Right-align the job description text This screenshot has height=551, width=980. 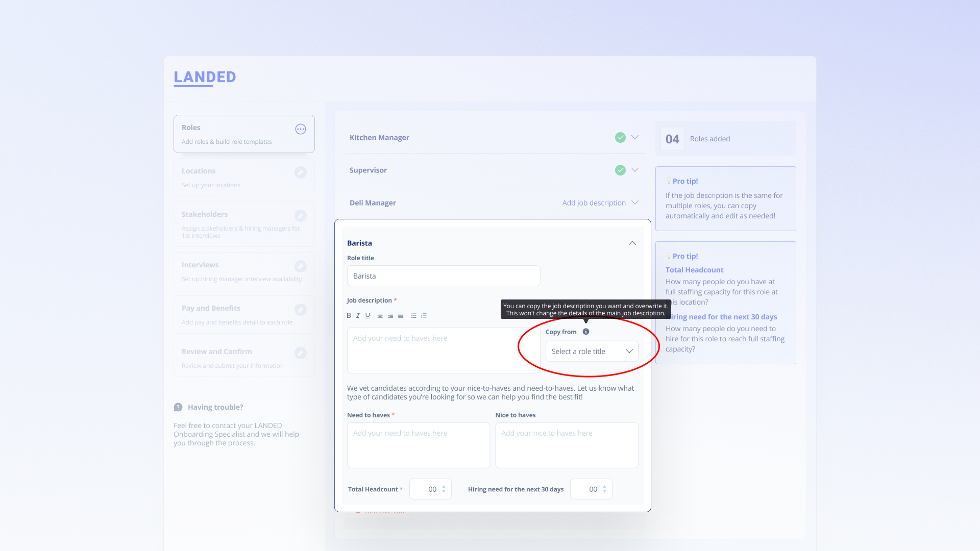click(x=390, y=315)
